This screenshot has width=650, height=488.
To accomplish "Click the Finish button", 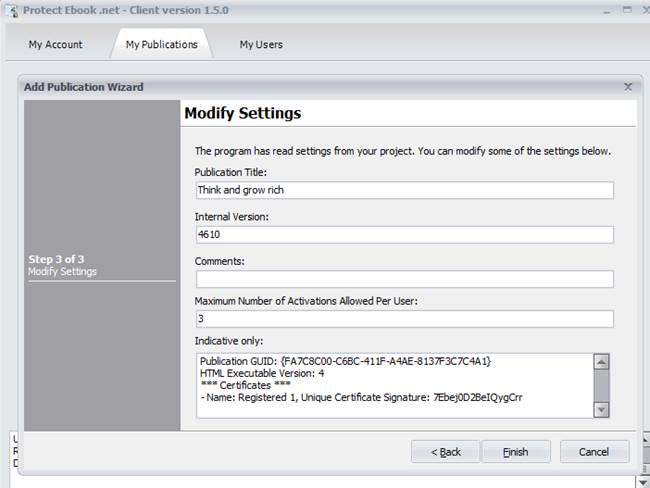I will (x=516, y=452).
